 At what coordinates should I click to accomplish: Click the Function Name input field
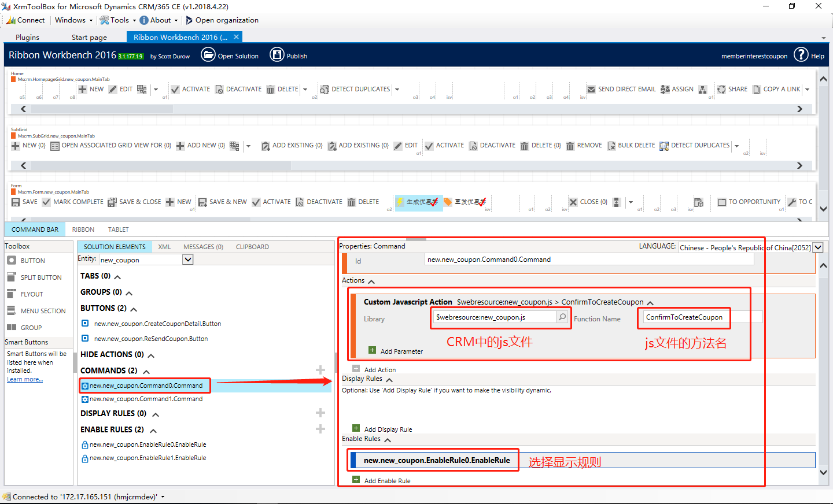[x=703, y=317]
